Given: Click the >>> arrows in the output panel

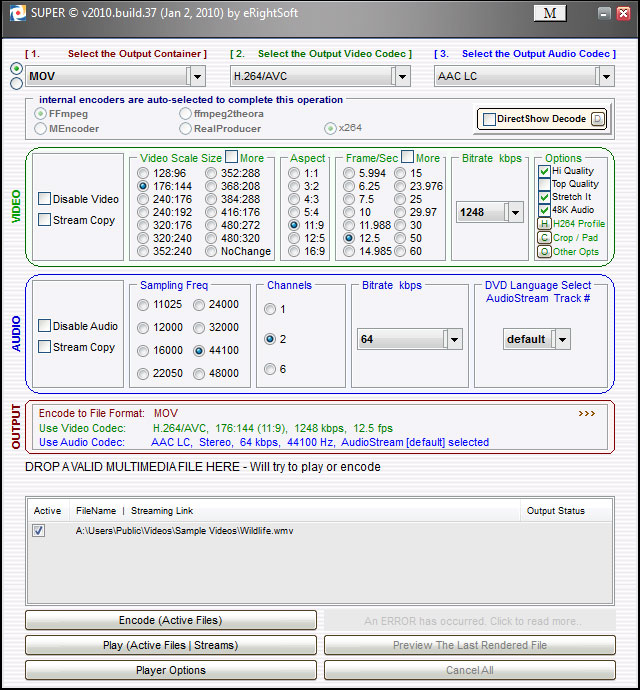Looking at the screenshot, I should click(586, 413).
